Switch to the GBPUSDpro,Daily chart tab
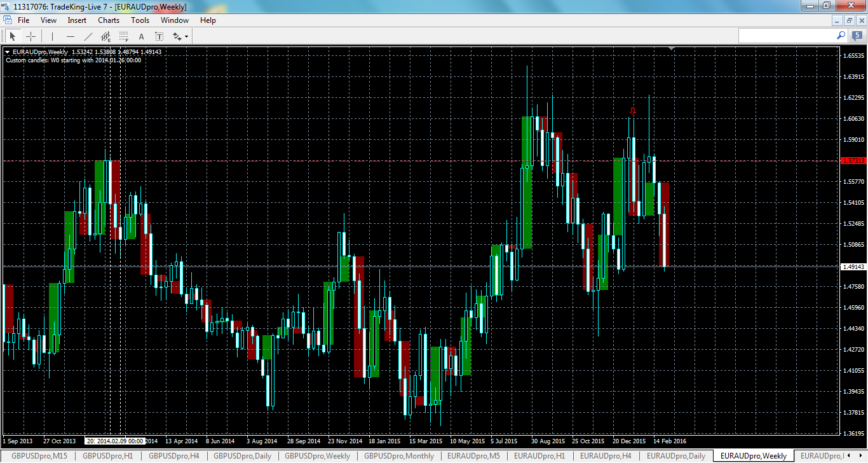This screenshot has height=463, width=868. pos(242,456)
